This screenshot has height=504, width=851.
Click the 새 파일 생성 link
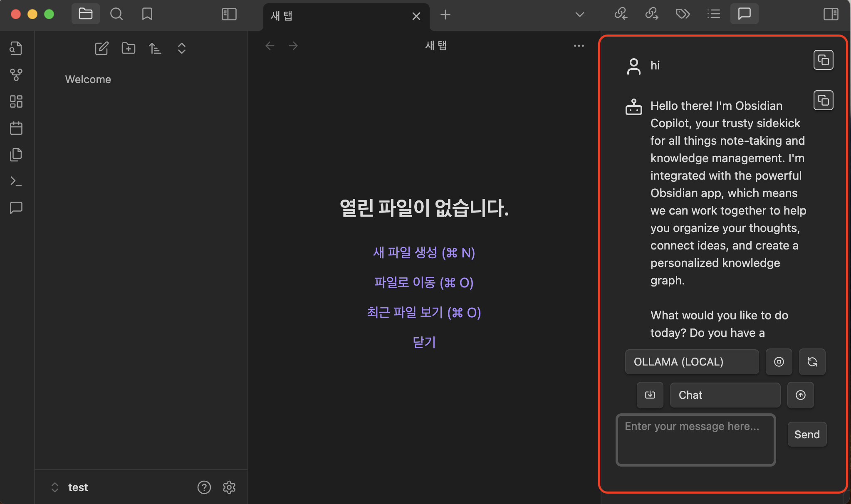(424, 253)
